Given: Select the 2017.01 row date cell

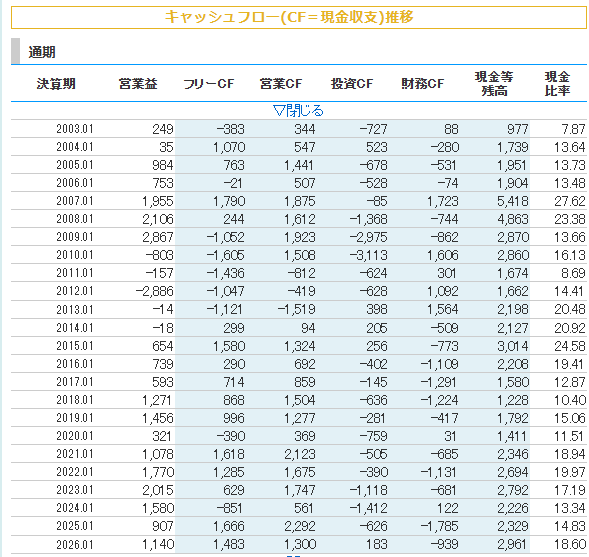Looking at the screenshot, I should pyautogui.click(x=74, y=382).
